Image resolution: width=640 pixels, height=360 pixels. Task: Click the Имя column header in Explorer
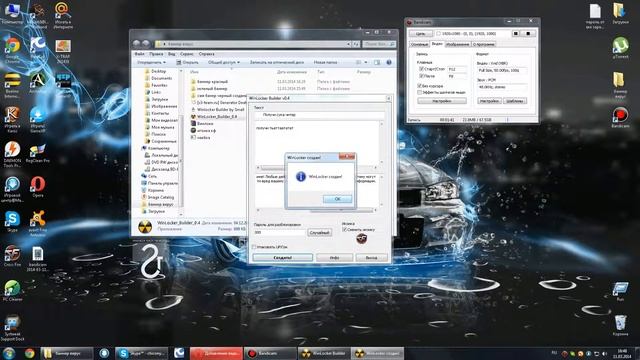pos(194,72)
